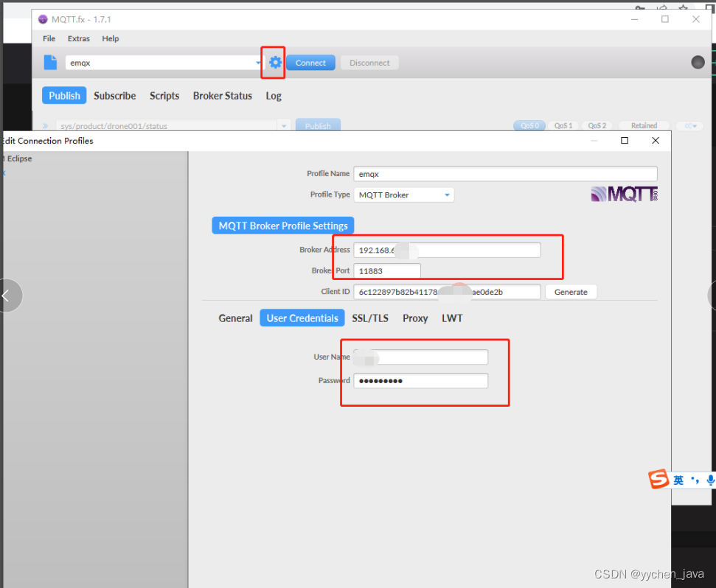
Task: Click the Password input field
Action: [420, 381]
